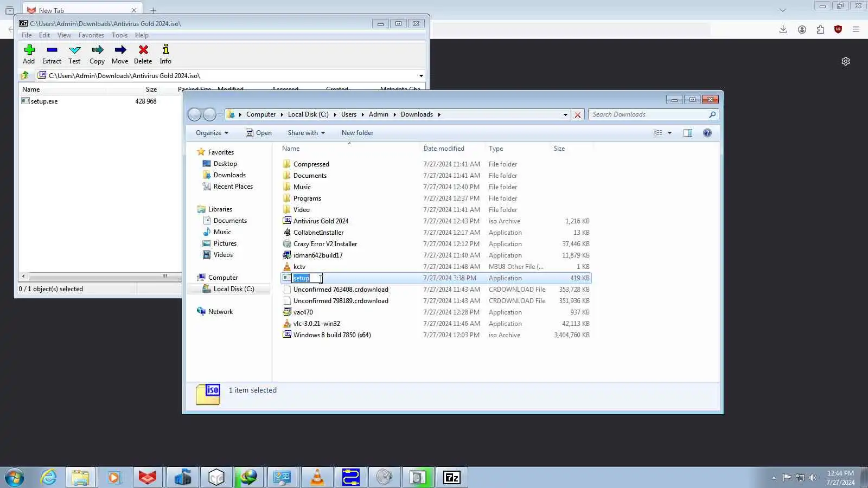Open the view options dropdown arrow
Image resolution: width=868 pixels, height=488 pixels.
pos(669,133)
